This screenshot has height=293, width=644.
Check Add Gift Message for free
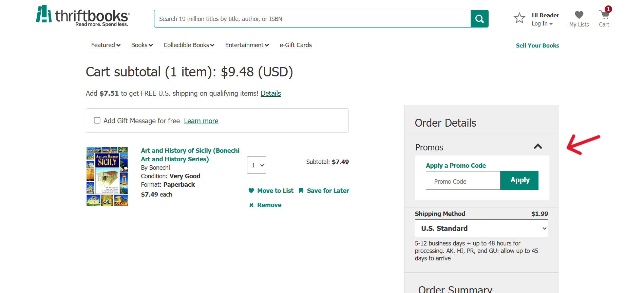pyautogui.click(x=97, y=121)
